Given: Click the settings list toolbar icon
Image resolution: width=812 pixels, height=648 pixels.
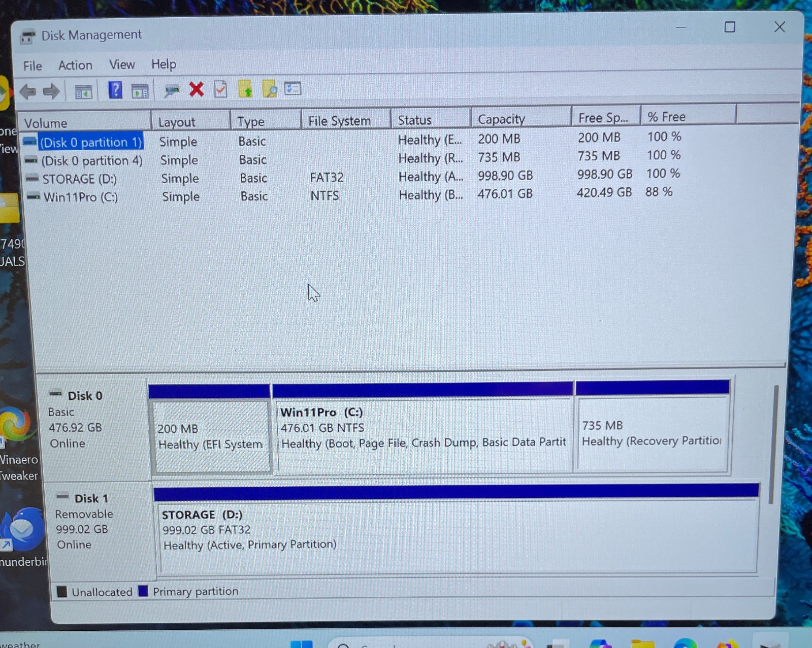Looking at the screenshot, I should coord(293,89).
